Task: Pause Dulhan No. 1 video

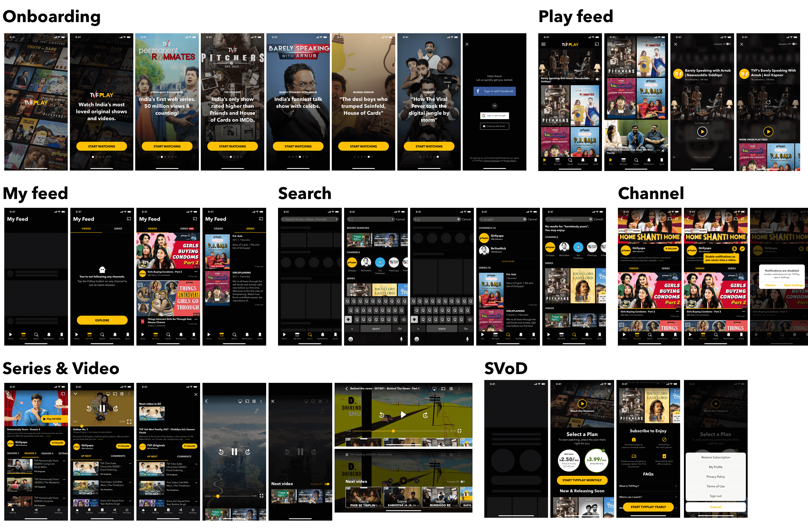Action: coord(102,408)
